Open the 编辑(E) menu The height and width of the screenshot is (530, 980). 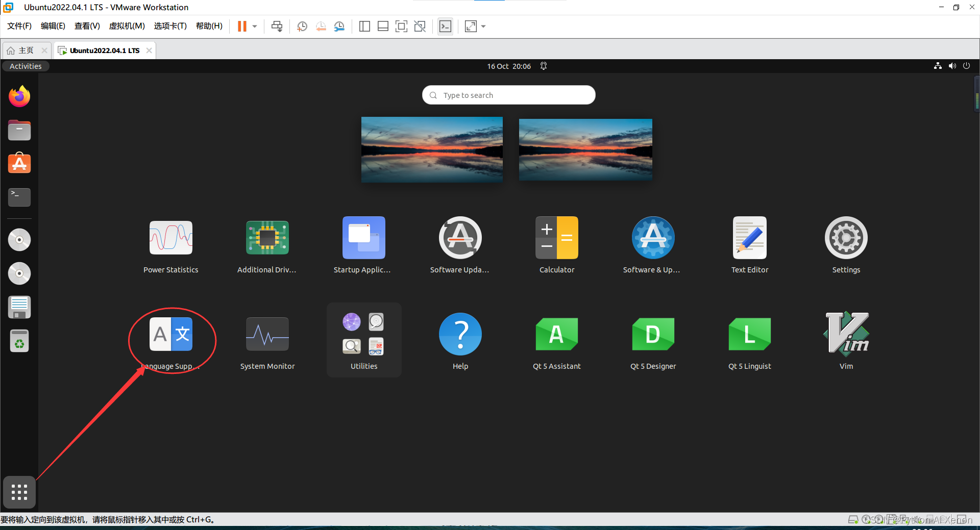click(x=53, y=26)
